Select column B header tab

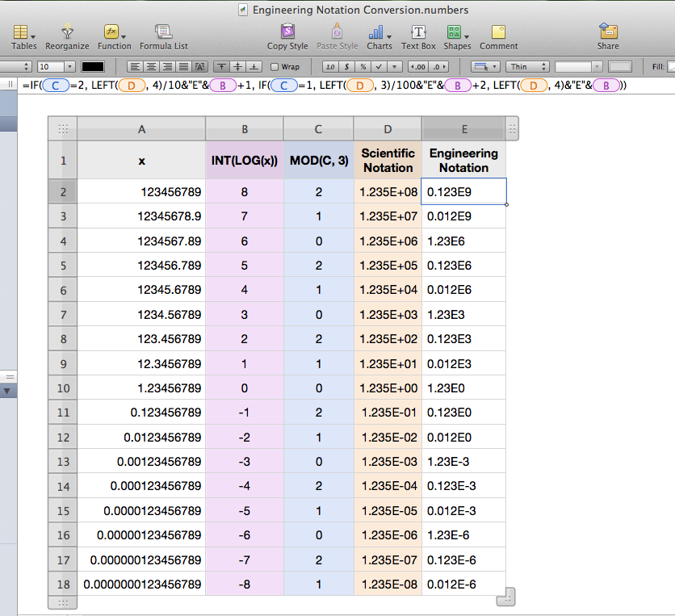point(245,129)
